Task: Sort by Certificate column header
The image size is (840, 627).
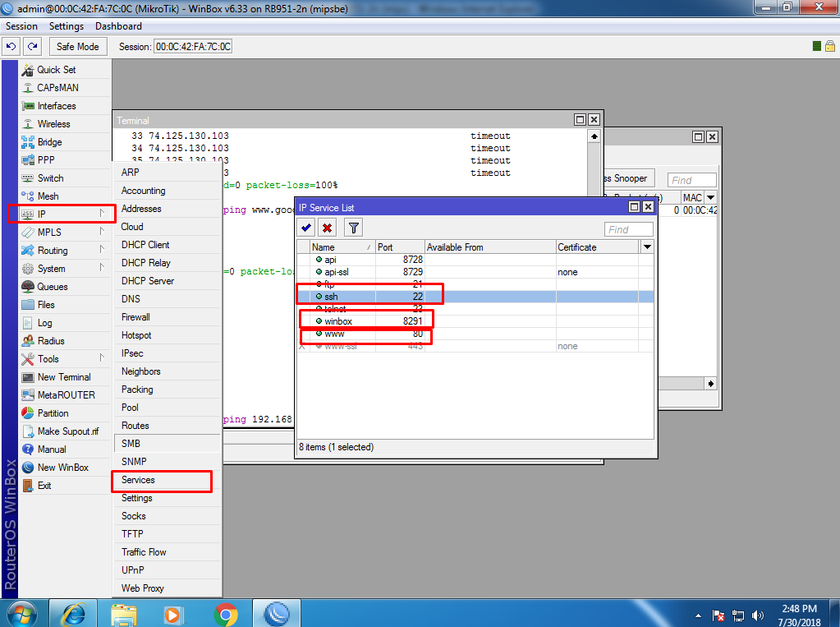Action: [597, 247]
